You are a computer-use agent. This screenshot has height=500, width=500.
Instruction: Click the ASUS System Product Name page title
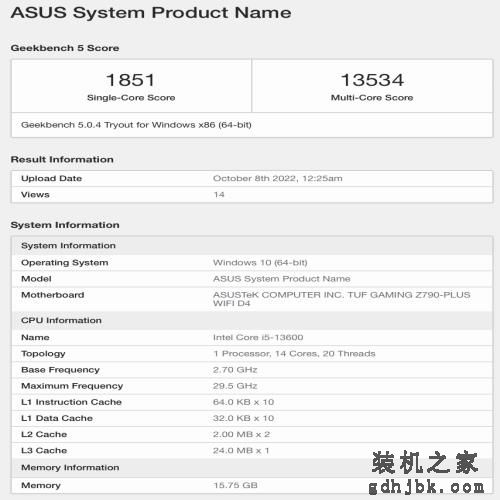(151, 13)
